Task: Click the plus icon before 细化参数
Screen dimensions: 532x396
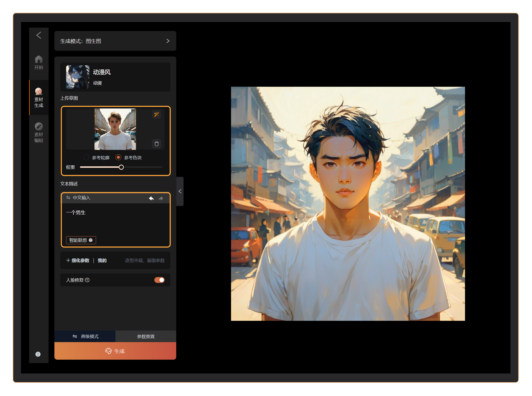Action: [68, 260]
